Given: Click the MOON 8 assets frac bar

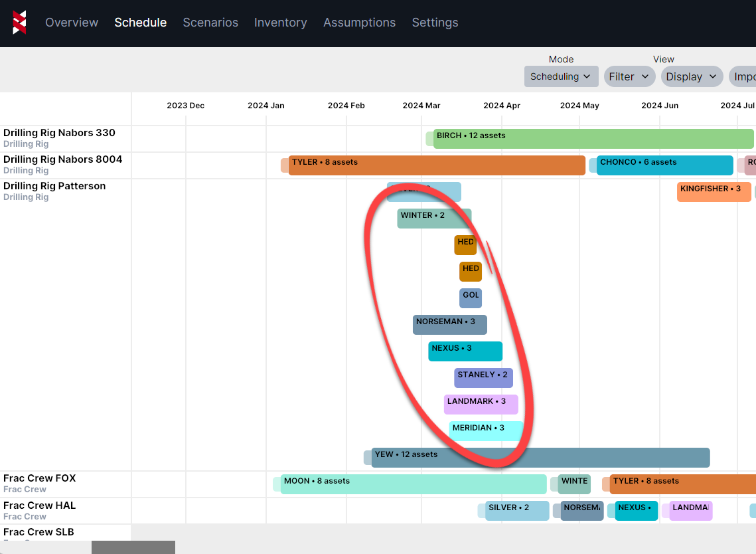Looking at the screenshot, I should (x=413, y=484).
